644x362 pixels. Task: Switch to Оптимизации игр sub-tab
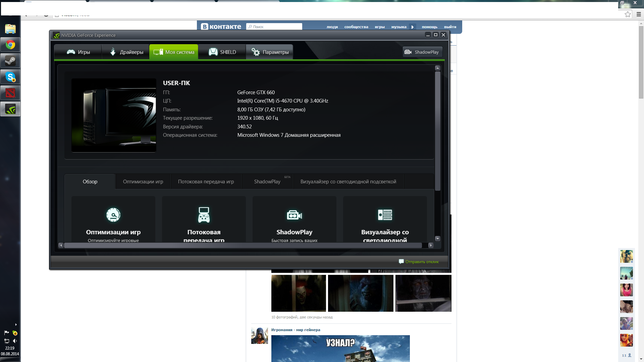click(143, 182)
